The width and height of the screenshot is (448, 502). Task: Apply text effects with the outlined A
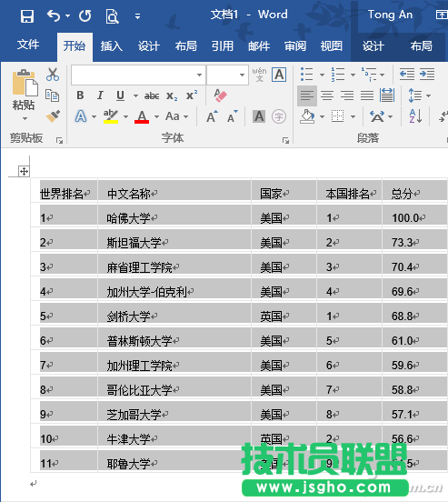pyautogui.click(x=81, y=116)
